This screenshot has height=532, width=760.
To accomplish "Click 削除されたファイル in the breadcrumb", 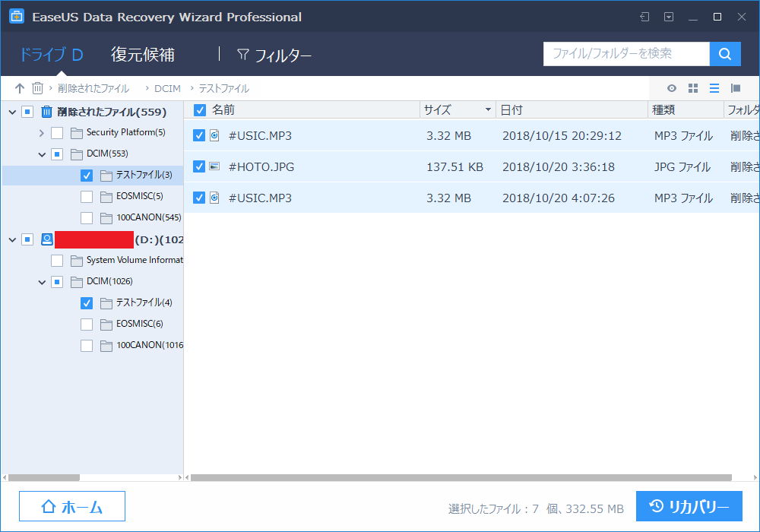I will [x=93, y=89].
